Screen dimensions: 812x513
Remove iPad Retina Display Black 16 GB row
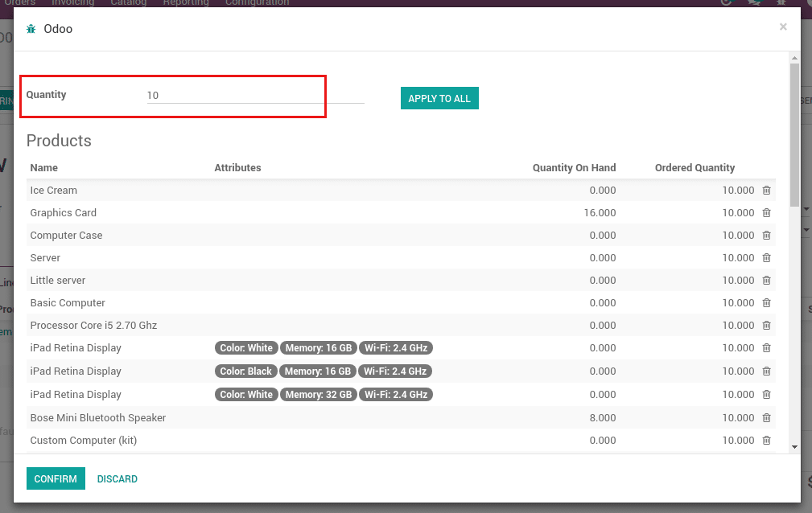coord(766,371)
